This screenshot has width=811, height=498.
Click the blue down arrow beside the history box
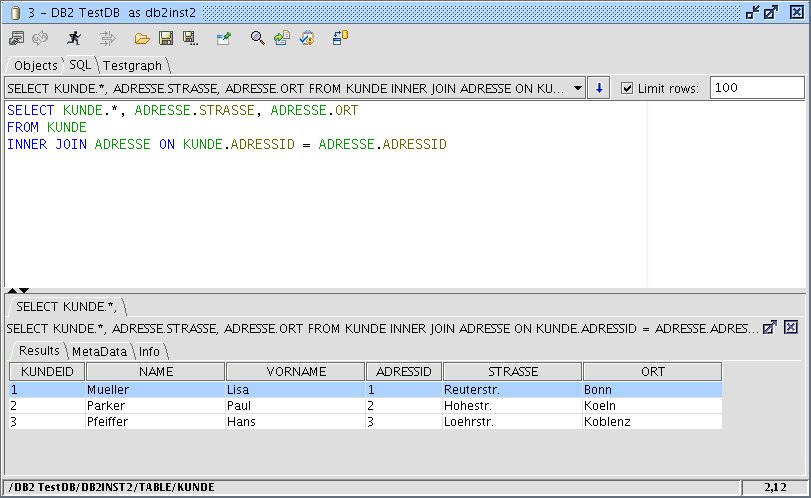click(599, 88)
